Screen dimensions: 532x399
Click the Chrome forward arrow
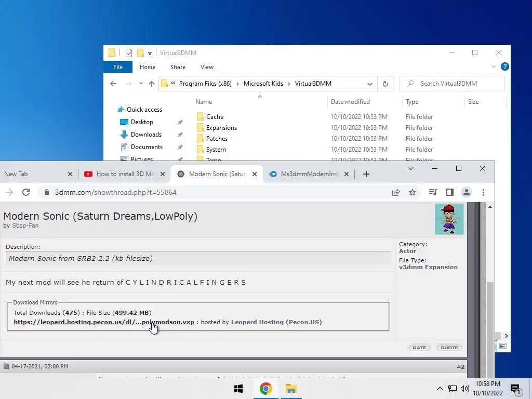tap(9, 192)
